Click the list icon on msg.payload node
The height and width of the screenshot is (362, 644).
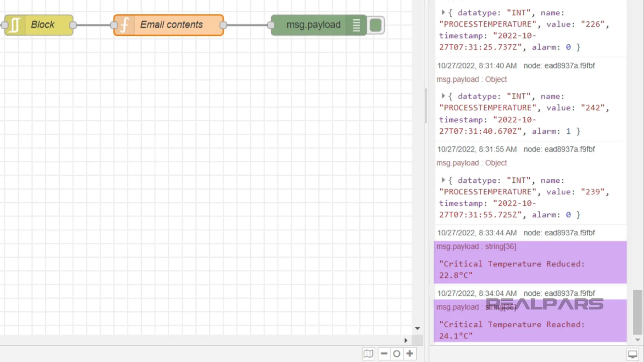point(356,25)
